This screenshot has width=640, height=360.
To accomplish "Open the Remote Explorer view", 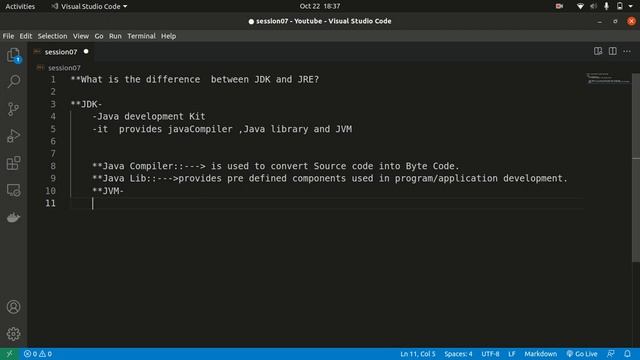I will tap(13, 190).
